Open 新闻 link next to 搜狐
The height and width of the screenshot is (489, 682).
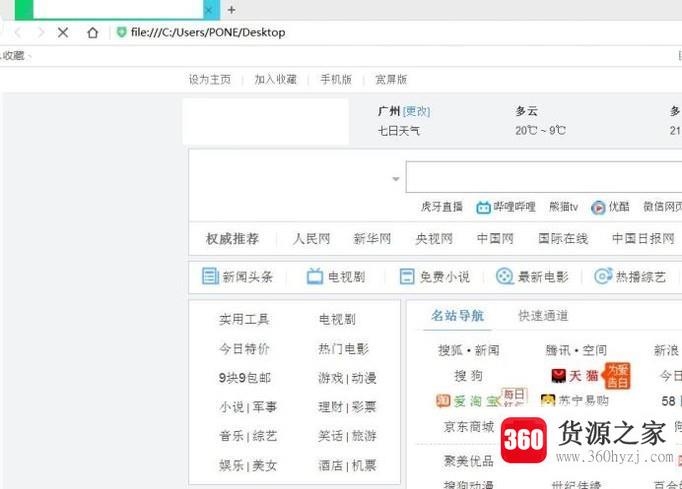point(487,350)
